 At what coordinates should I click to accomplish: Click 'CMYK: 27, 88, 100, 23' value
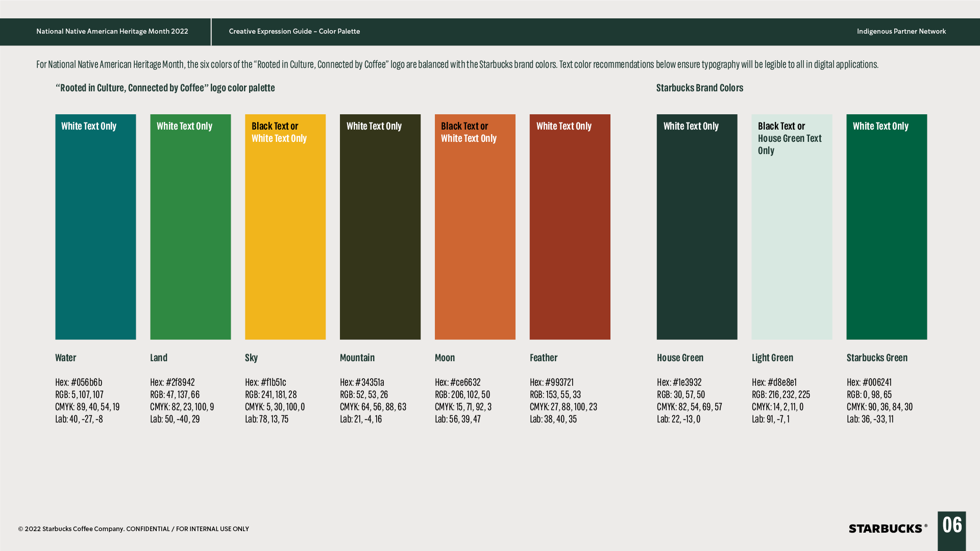point(563,407)
